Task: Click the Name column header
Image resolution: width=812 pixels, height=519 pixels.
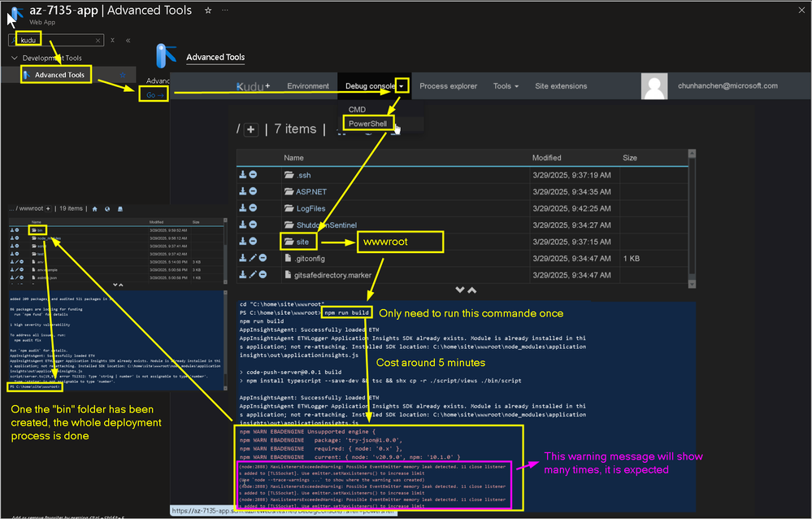Action: [293, 158]
